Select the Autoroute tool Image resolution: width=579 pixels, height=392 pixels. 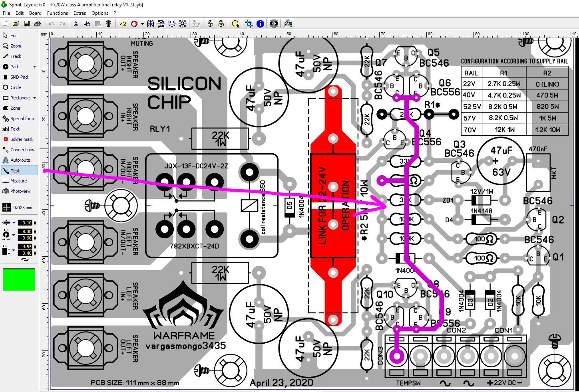click(x=19, y=160)
